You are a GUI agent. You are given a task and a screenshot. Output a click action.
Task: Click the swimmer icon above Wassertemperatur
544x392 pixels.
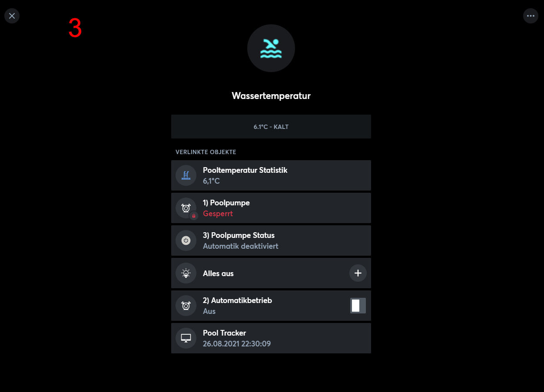pyautogui.click(x=271, y=48)
